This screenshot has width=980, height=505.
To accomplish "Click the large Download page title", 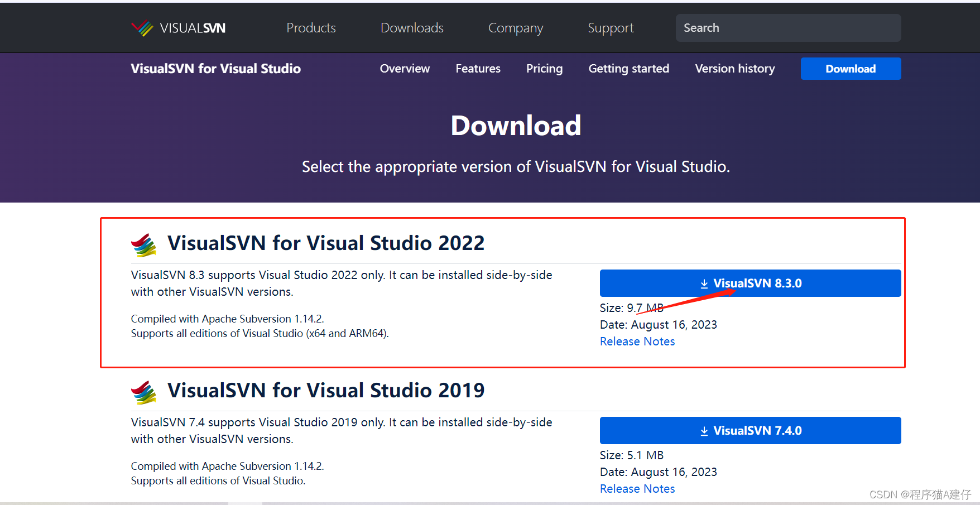I will pyautogui.click(x=516, y=126).
